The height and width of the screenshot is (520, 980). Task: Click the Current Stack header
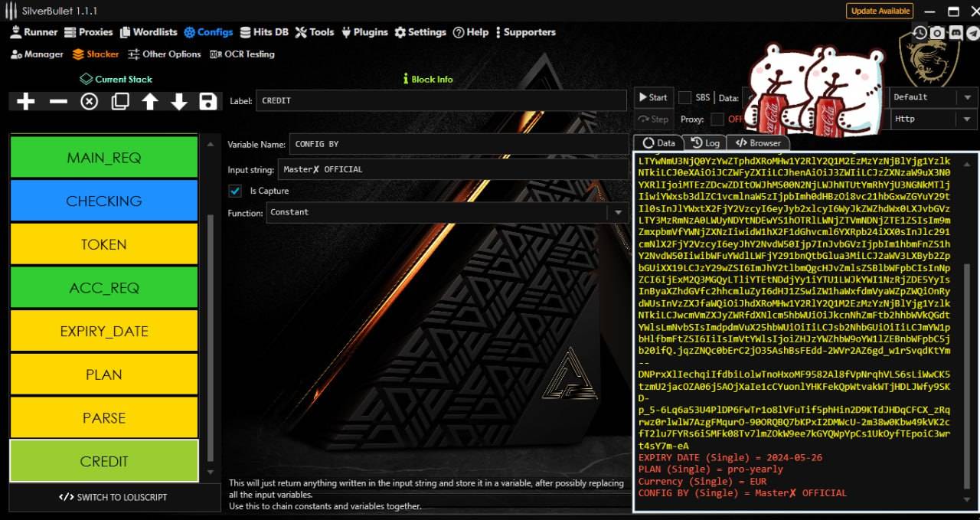pyautogui.click(x=116, y=79)
